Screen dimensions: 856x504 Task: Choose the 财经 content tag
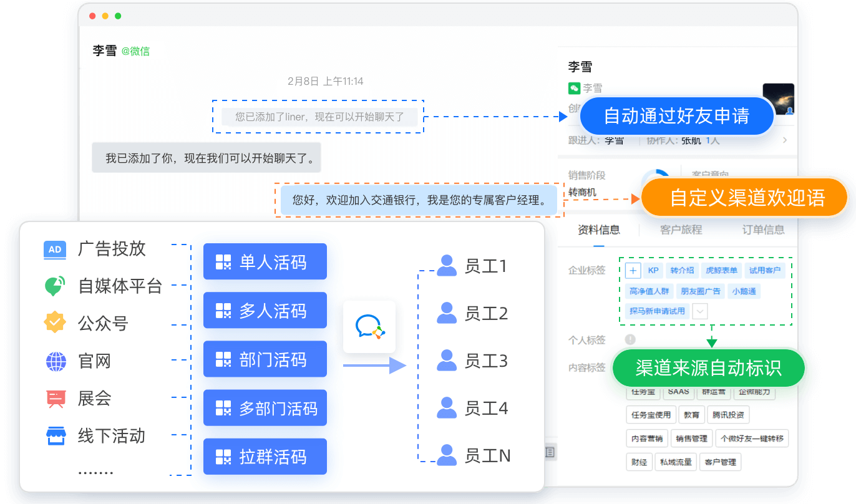point(639,462)
